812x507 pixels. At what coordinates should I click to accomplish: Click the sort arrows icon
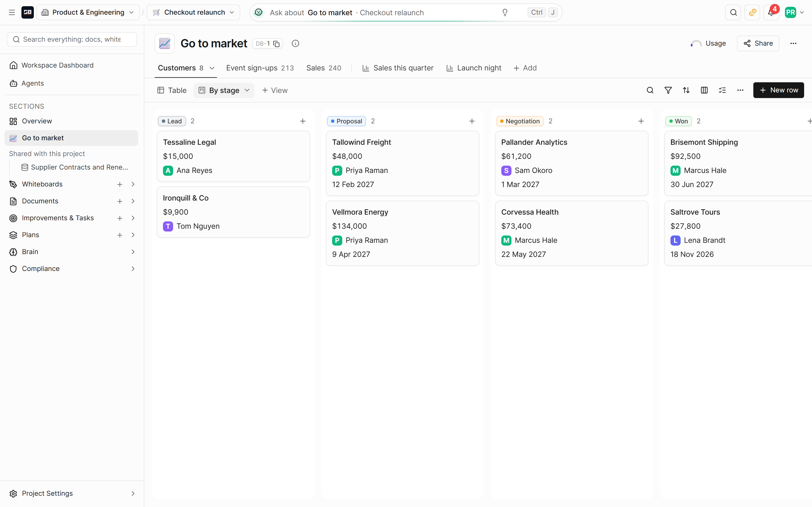(686, 90)
